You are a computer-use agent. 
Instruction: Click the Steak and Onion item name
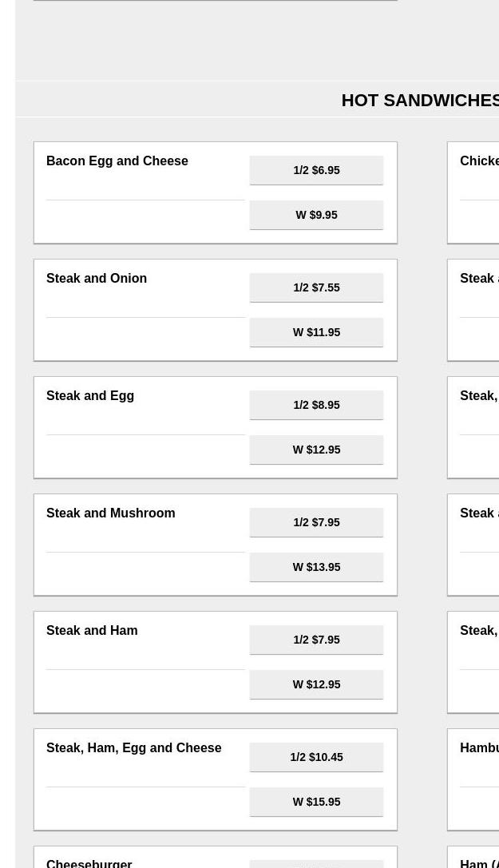tap(97, 279)
